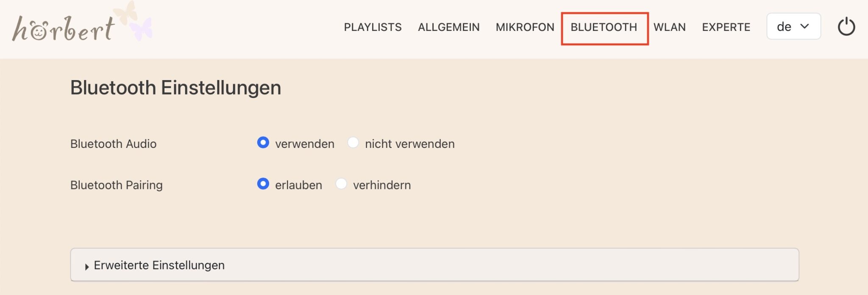Switch to the ALLGEMEIN tab
This screenshot has width=868, height=295.
448,27
